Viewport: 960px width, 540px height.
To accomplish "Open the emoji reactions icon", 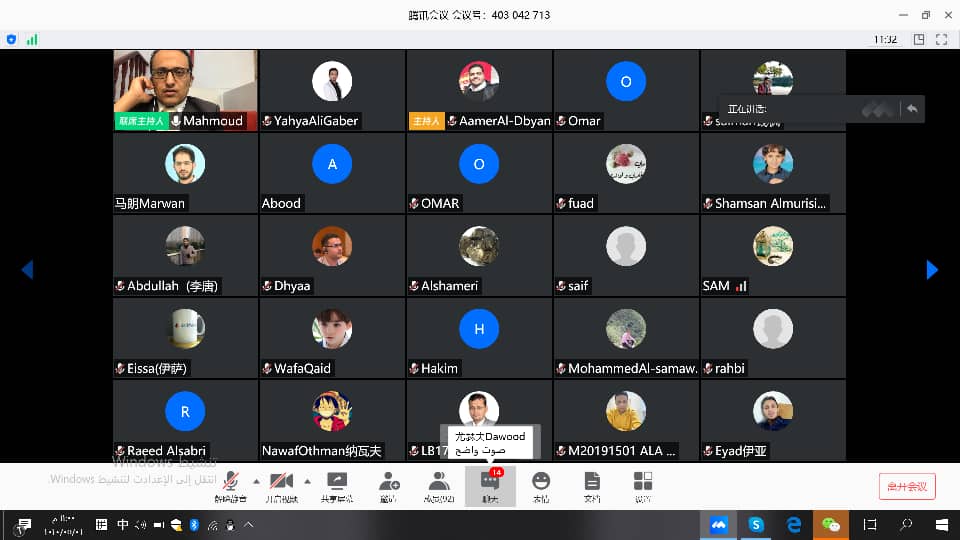I will point(541,485).
